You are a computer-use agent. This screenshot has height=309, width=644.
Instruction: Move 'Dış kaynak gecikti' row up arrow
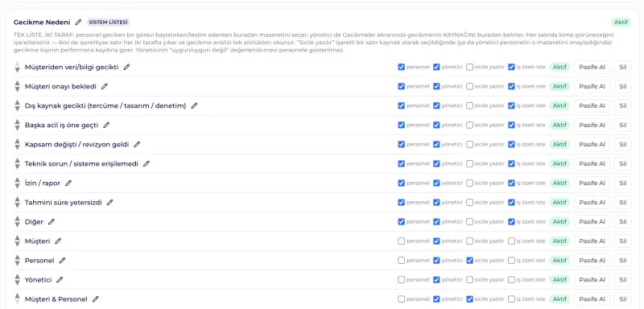[x=17, y=102]
